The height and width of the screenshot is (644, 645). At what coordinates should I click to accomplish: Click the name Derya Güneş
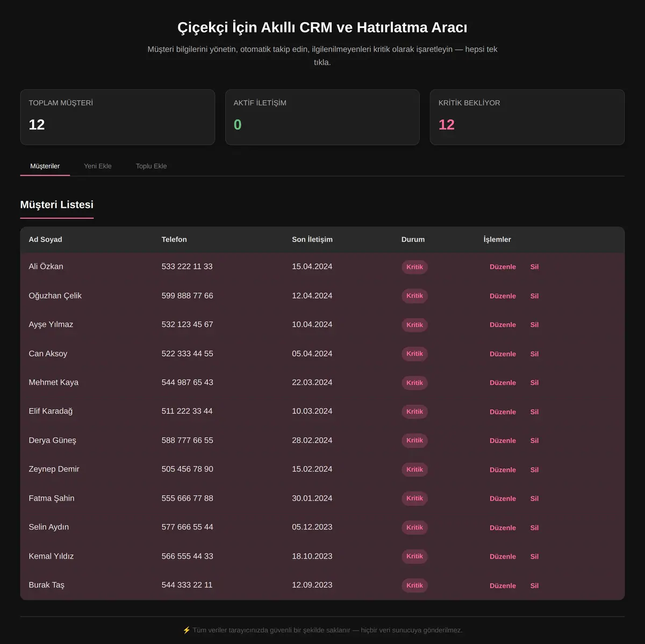point(53,440)
